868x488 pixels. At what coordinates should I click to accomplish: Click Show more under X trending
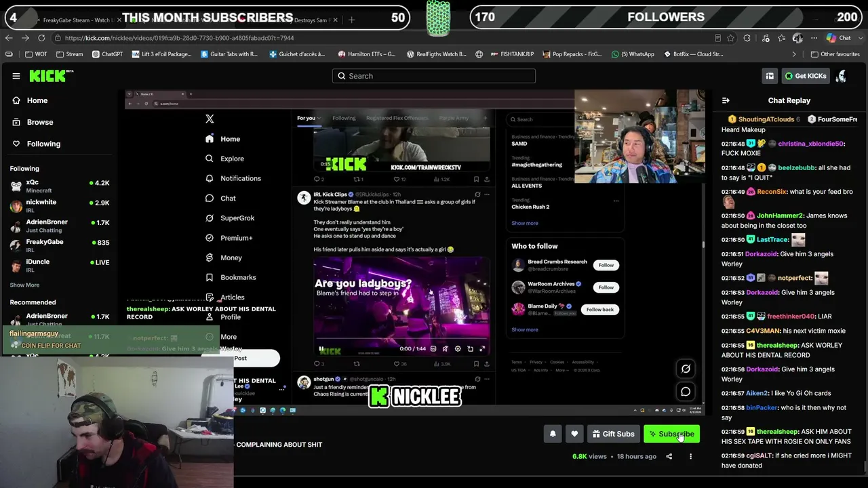click(524, 223)
